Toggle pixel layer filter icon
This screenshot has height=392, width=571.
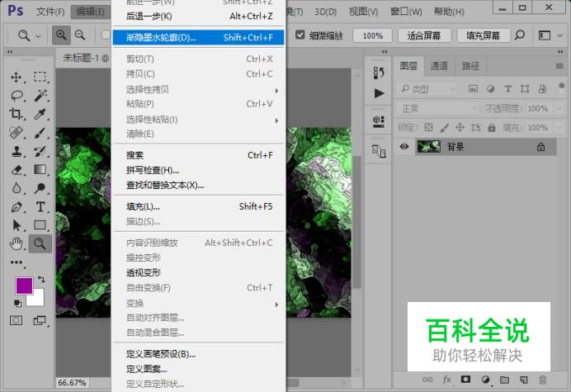tap(473, 88)
